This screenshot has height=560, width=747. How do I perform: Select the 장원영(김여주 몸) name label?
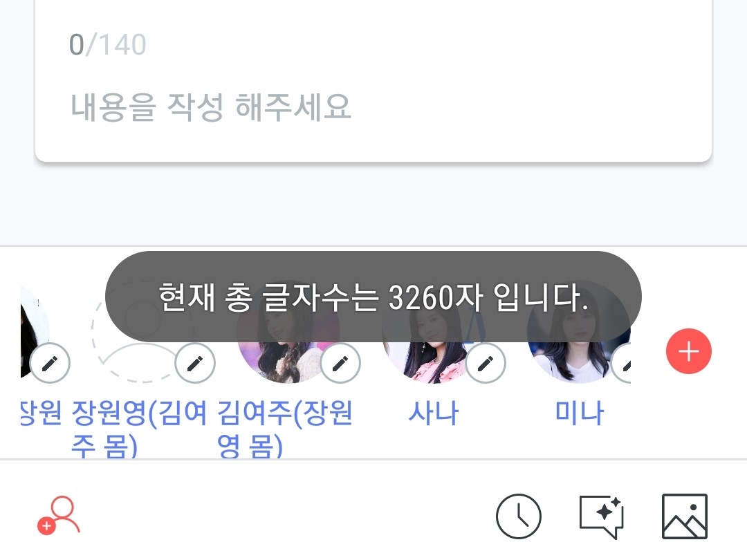[139, 429]
